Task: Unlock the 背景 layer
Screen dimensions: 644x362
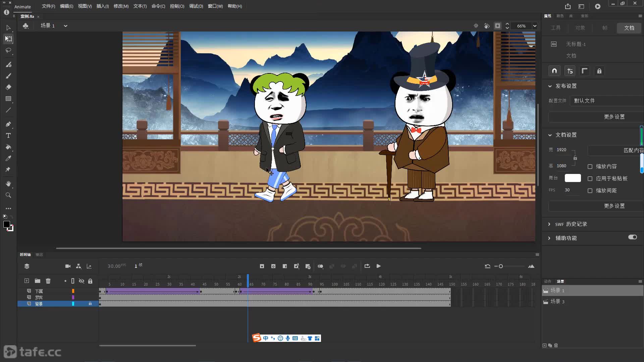Action: pyautogui.click(x=90, y=304)
